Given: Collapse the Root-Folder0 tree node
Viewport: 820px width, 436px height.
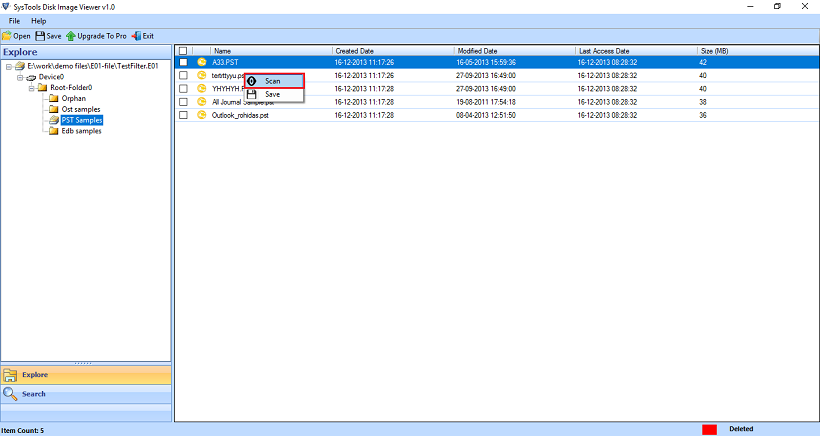Looking at the screenshot, I should pyautogui.click(x=31, y=88).
